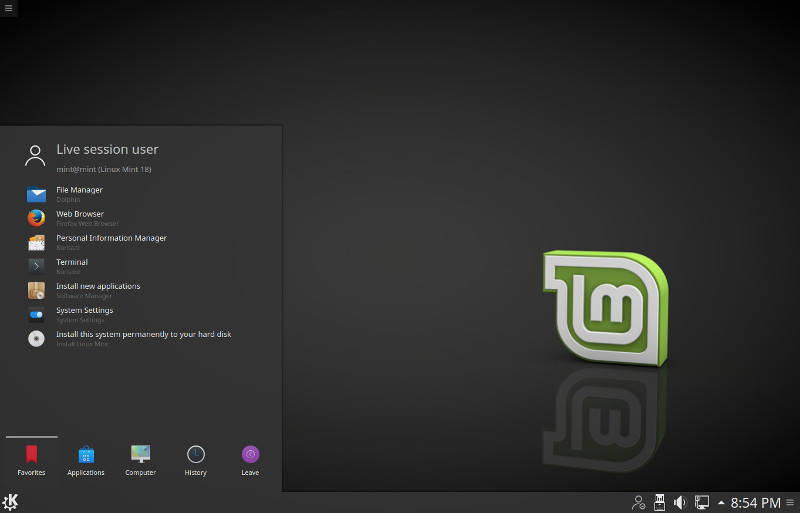Click the KDE application launcher button
This screenshot has width=800, height=513.
pos(10,502)
